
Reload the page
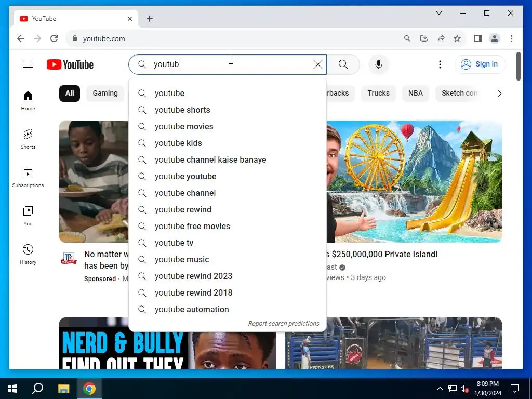point(54,38)
